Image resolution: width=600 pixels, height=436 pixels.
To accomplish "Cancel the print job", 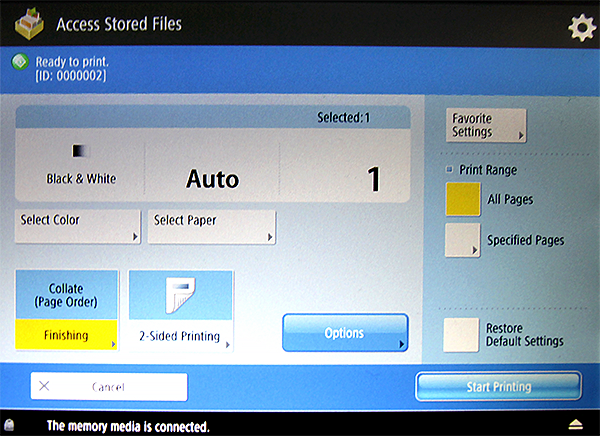I will pos(109,387).
